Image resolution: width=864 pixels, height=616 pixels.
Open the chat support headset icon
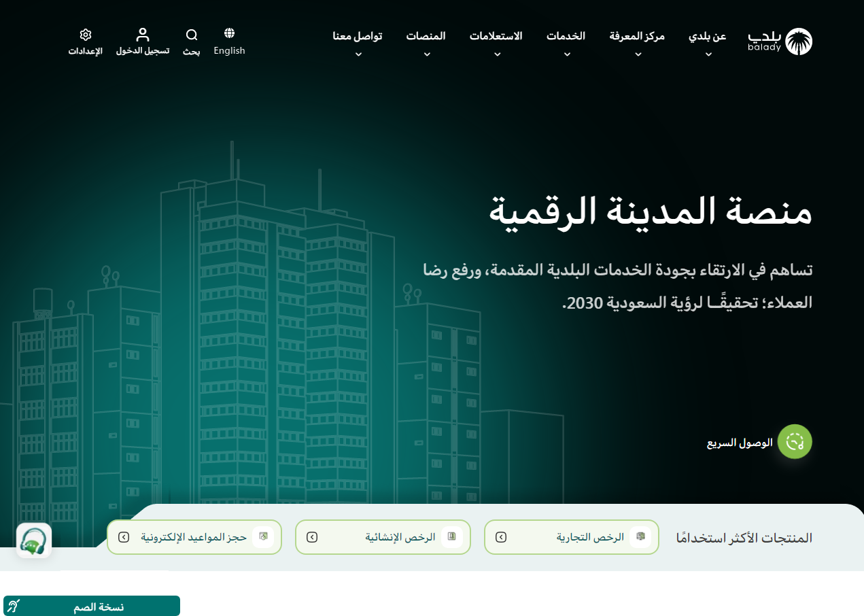click(34, 541)
